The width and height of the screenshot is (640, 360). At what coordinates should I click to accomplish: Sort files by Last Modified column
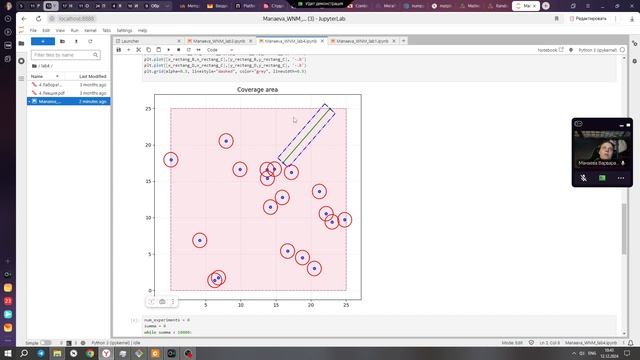point(93,76)
